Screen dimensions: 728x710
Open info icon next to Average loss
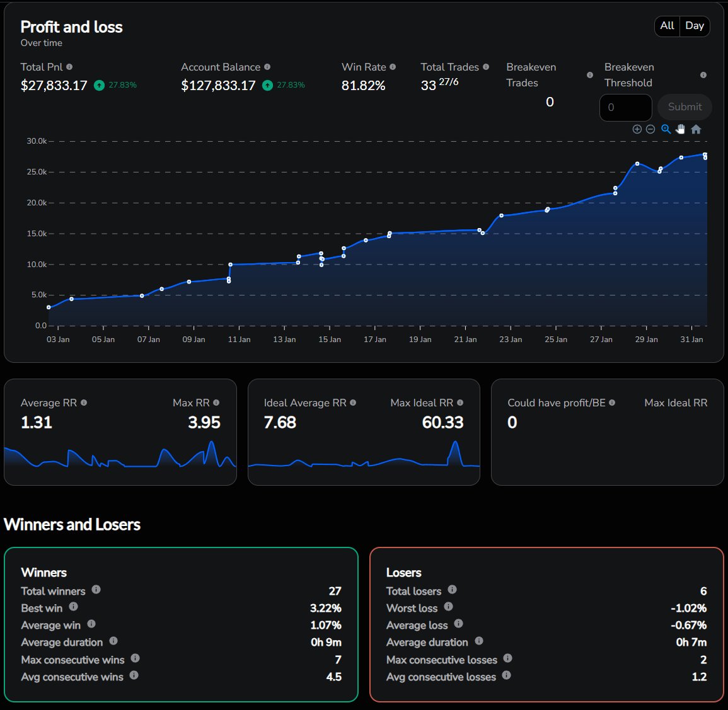(458, 624)
